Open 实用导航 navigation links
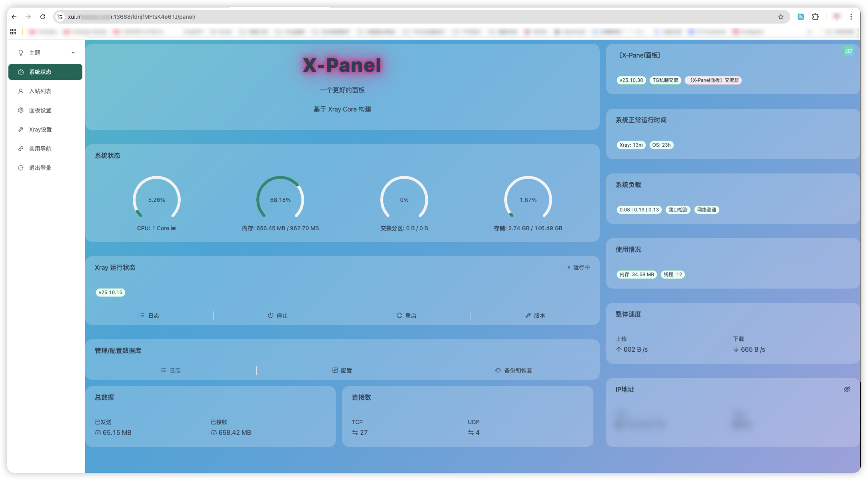The height and width of the screenshot is (480, 868). point(40,149)
